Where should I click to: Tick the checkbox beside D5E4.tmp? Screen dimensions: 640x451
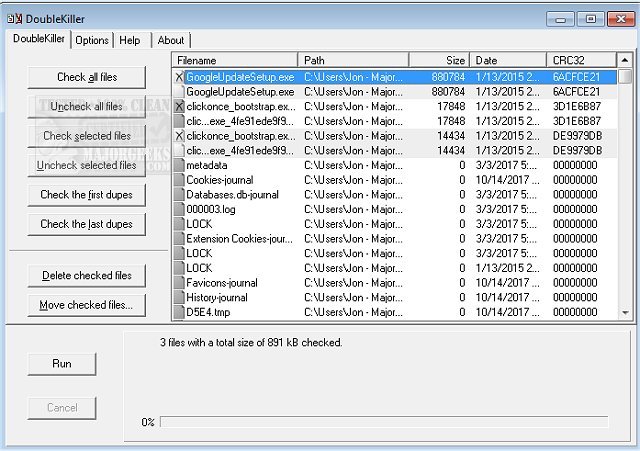[x=179, y=312]
